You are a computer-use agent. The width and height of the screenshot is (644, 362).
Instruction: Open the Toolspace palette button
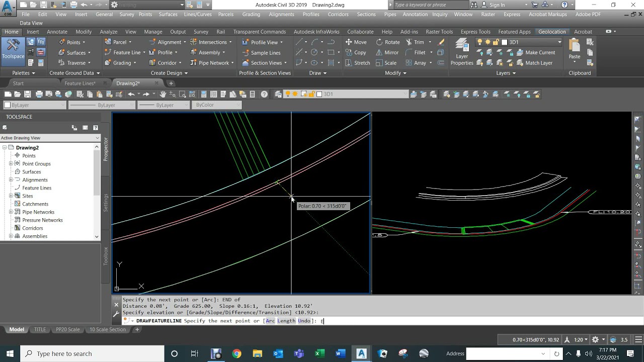click(x=13, y=52)
